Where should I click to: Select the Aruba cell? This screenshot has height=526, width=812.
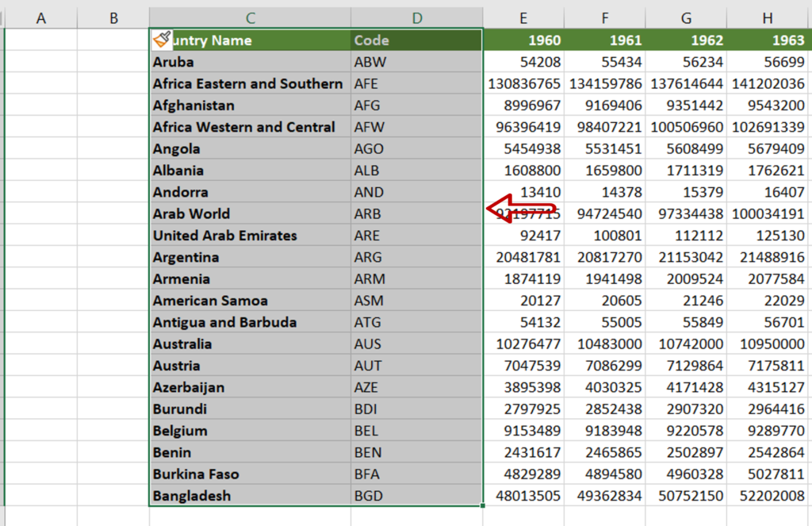(x=250, y=62)
